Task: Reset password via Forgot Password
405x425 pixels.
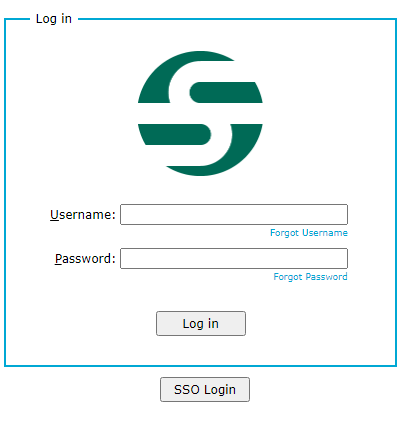Action: tap(310, 277)
